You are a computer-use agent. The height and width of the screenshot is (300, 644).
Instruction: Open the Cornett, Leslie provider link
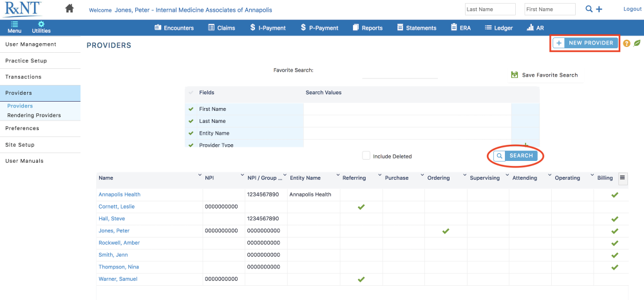(117, 207)
